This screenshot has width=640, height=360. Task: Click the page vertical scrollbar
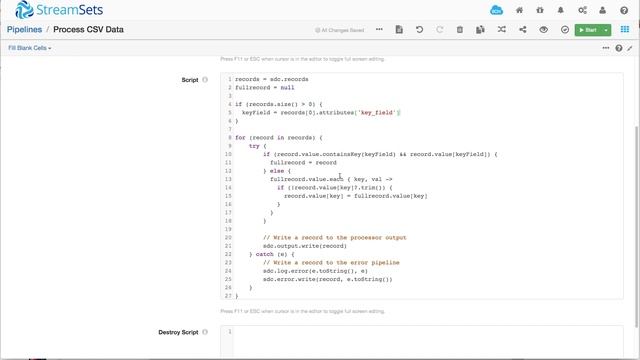[637, 227]
